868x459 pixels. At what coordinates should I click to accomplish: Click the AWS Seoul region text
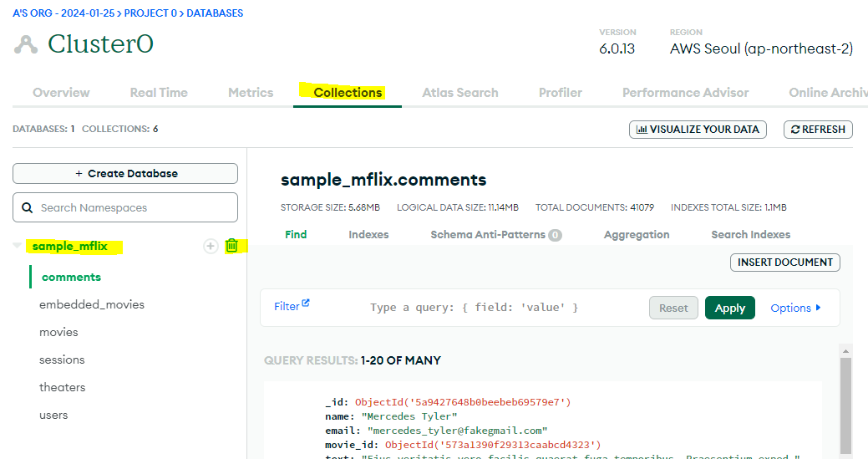tap(761, 48)
